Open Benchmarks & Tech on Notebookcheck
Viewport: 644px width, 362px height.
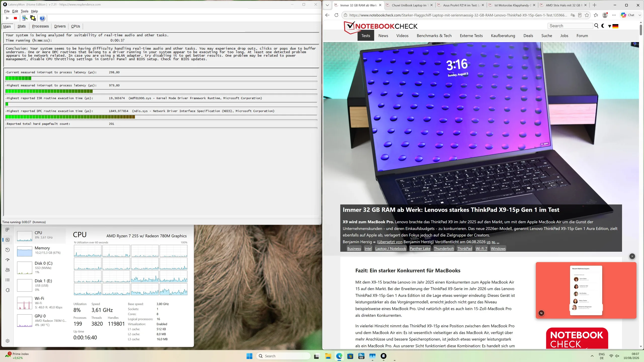(x=434, y=36)
